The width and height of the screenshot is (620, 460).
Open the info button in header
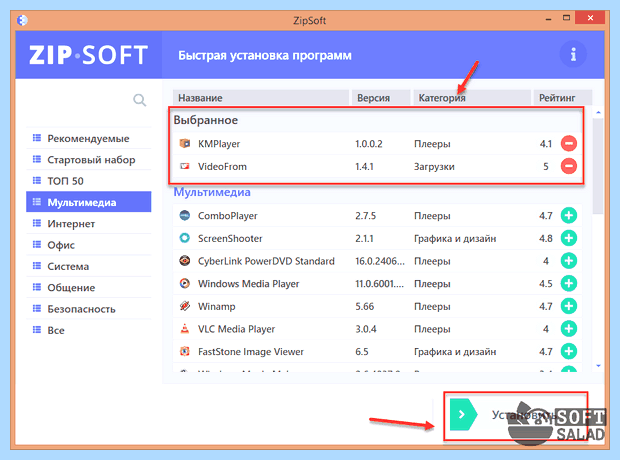pyautogui.click(x=573, y=54)
